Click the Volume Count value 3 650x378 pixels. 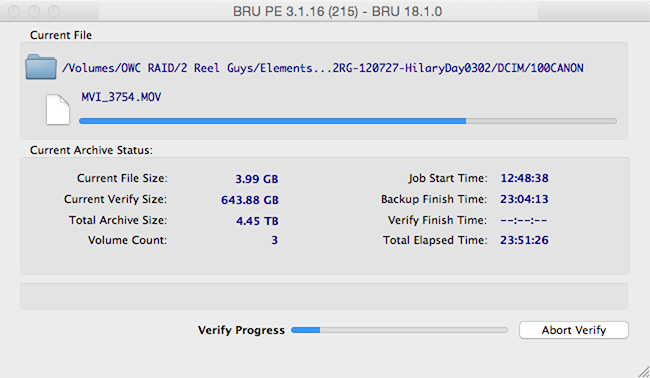(274, 240)
